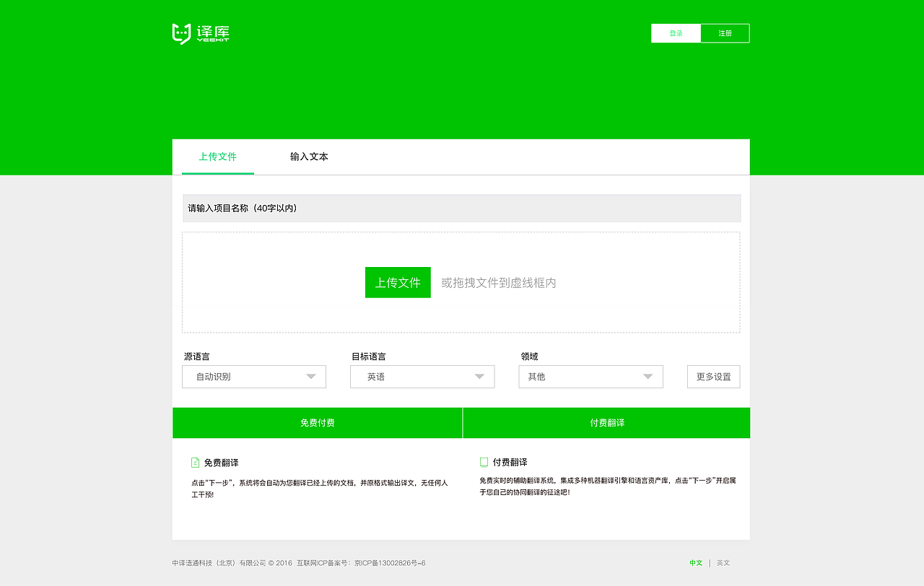This screenshot has width=924, height=586.
Task: Click the 目标语言 label
Action: pos(369,357)
